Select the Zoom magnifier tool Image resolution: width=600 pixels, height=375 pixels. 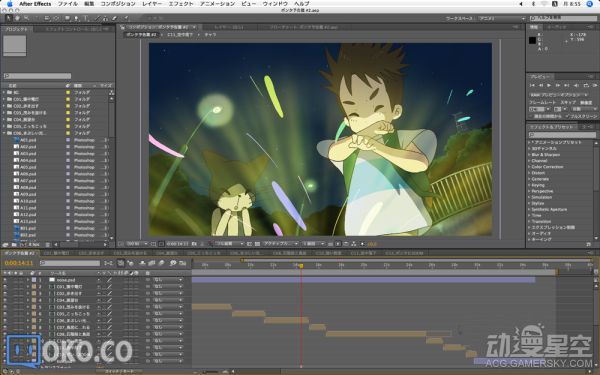pyautogui.click(x=26, y=18)
